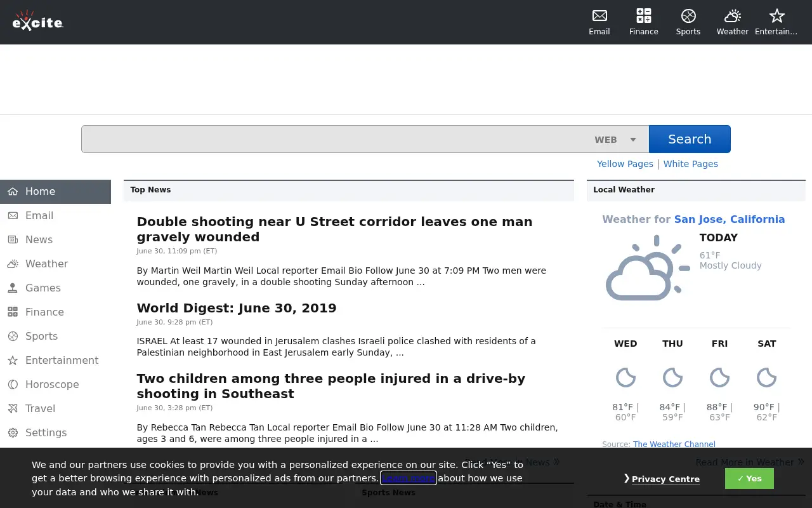
Task: Open the Privacy Centre link
Action: [665, 479]
